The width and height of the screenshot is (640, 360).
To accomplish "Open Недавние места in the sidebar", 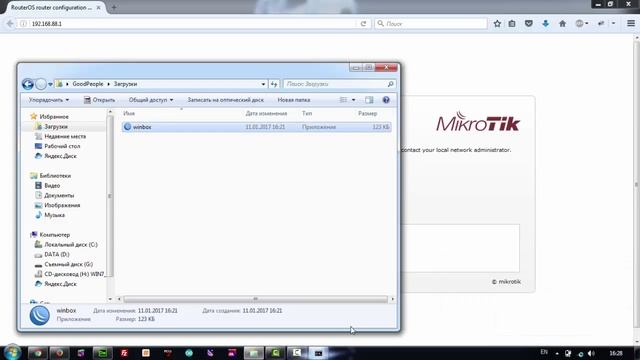I will [x=60, y=136].
